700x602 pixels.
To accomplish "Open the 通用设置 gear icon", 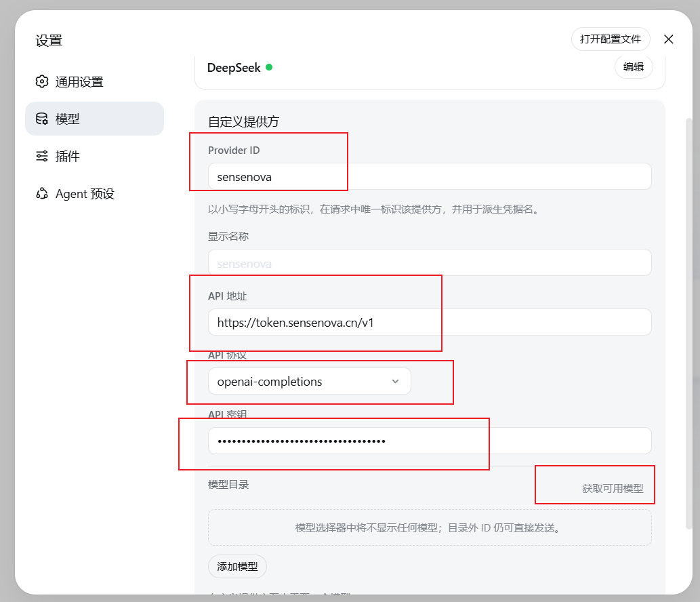I will pyautogui.click(x=42, y=82).
